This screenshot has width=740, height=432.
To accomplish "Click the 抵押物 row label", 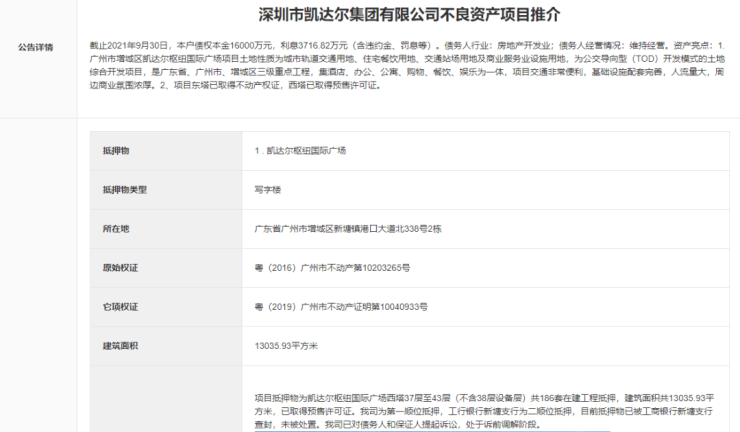I will click(116, 151).
